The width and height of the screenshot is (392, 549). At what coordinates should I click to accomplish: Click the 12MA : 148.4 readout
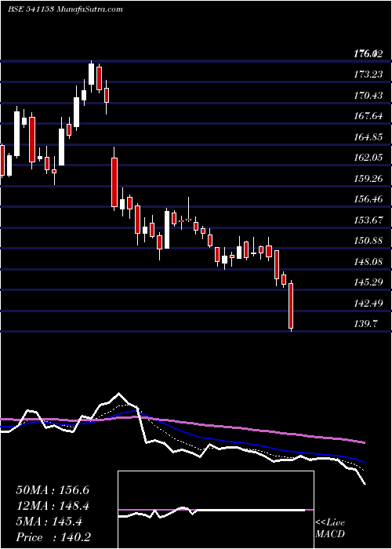click(x=53, y=506)
